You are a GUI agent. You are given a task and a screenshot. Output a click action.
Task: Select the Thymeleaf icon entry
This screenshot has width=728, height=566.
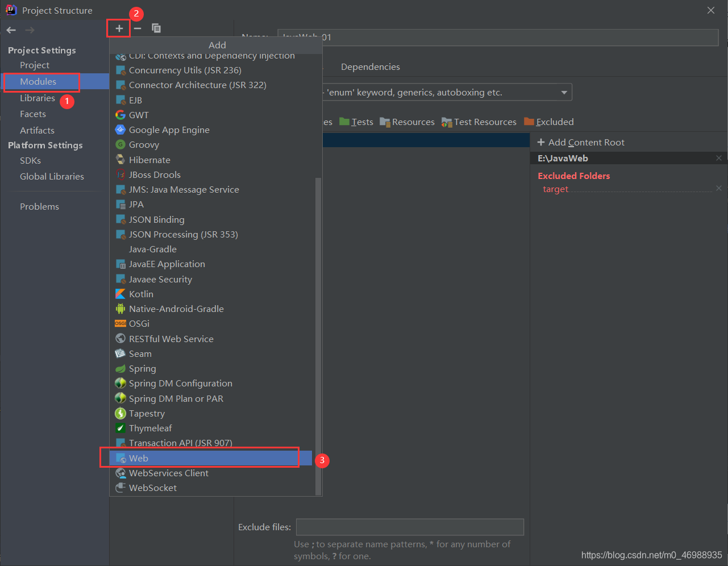pyautogui.click(x=120, y=428)
